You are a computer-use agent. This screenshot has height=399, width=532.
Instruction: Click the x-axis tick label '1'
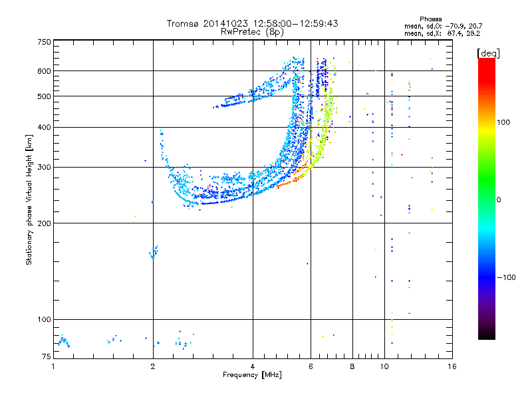tap(53, 366)
